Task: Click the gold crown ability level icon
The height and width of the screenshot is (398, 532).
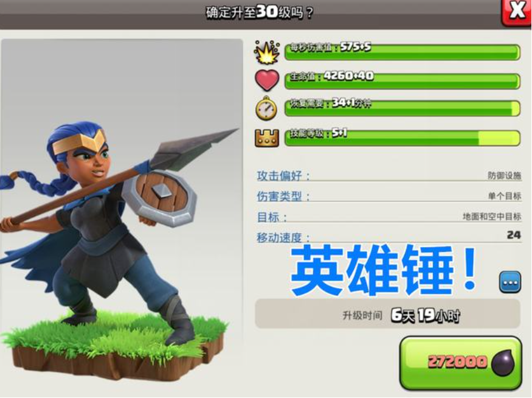Action: tap(267, 138)
